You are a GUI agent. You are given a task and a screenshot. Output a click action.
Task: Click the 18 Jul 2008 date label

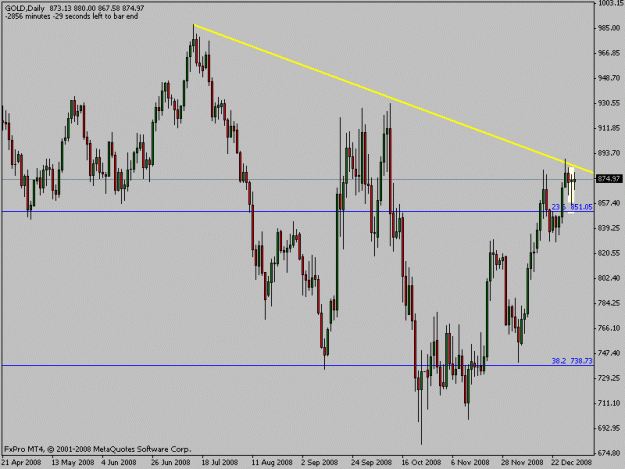220,462
